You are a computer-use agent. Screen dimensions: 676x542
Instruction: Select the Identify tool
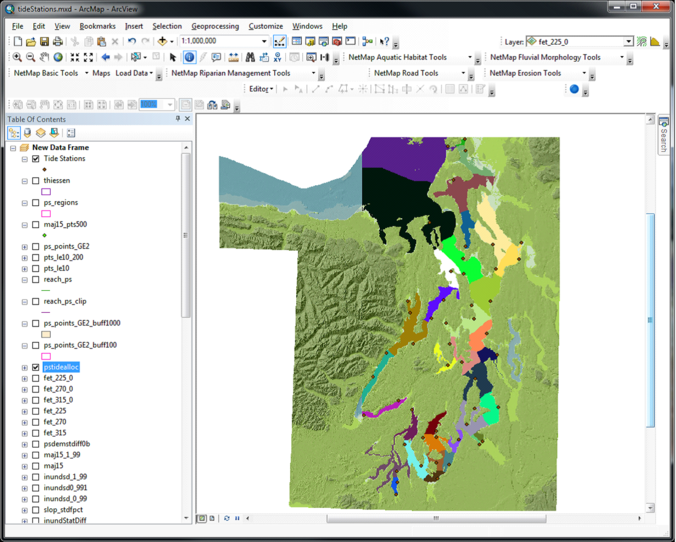[x=189, y=58]
